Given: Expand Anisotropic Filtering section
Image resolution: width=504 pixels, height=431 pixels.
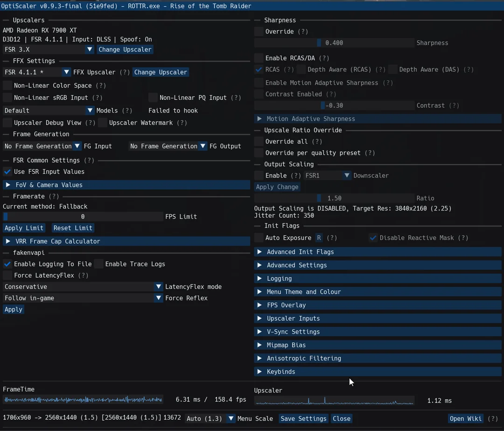Looking at the screenshot, I should (378, 358).
